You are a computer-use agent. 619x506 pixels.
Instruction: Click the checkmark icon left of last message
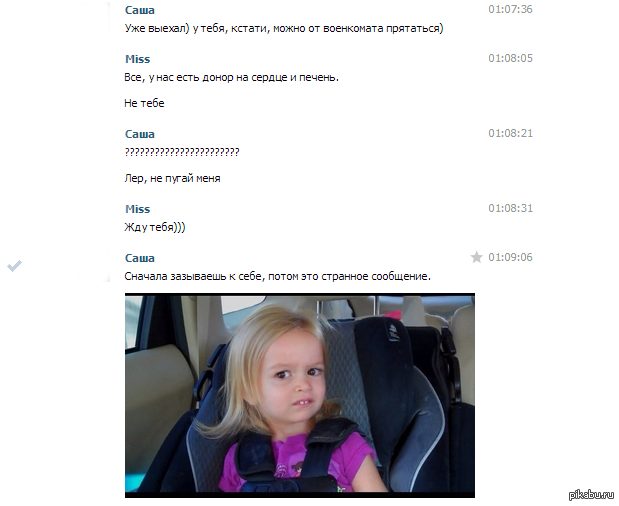pyautogui.click(x=14, y=266)
